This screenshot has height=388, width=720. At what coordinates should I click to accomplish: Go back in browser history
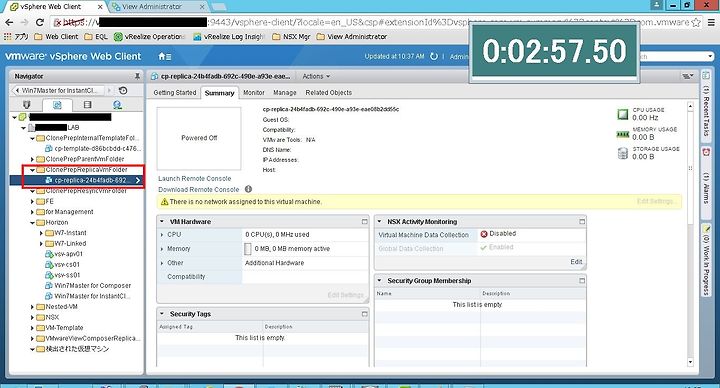coord(9,22)
